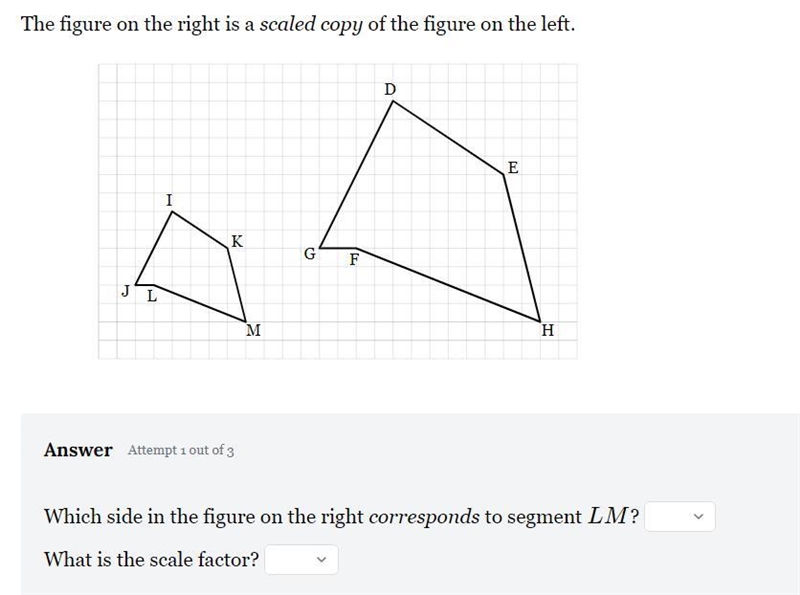Screen dimensions: 800x595
Task: Click the italic 'scaled copy' text
Action: 311,24
